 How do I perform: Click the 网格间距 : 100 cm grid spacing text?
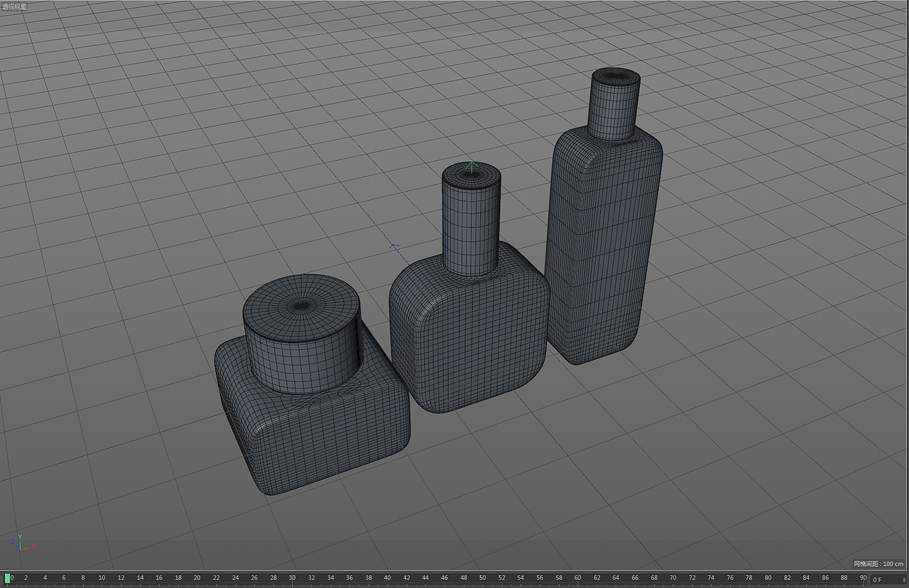tap(878, 564)
